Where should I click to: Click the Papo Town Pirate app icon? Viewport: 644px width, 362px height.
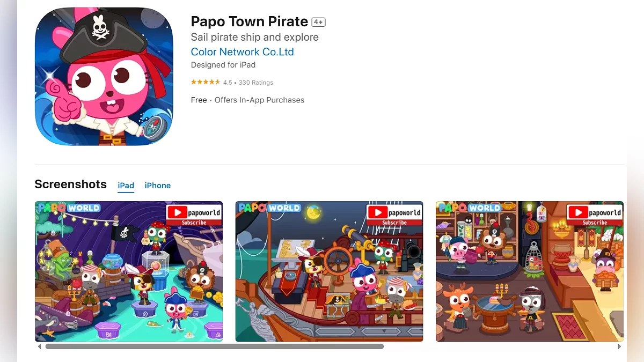pyautogui.click(x=104, y=77)
